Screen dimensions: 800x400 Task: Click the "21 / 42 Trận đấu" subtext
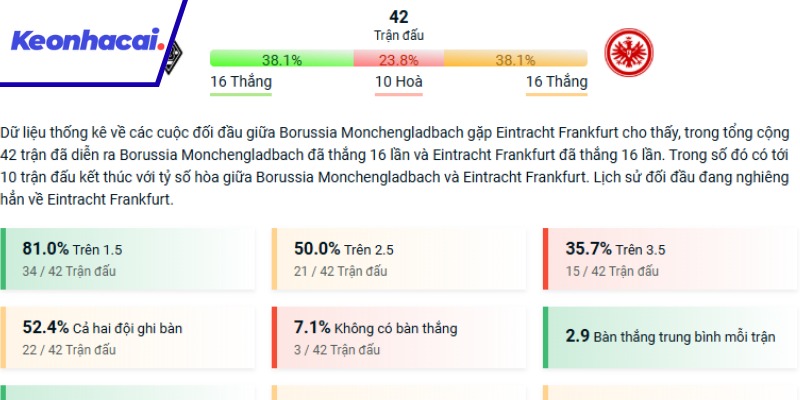340,271
